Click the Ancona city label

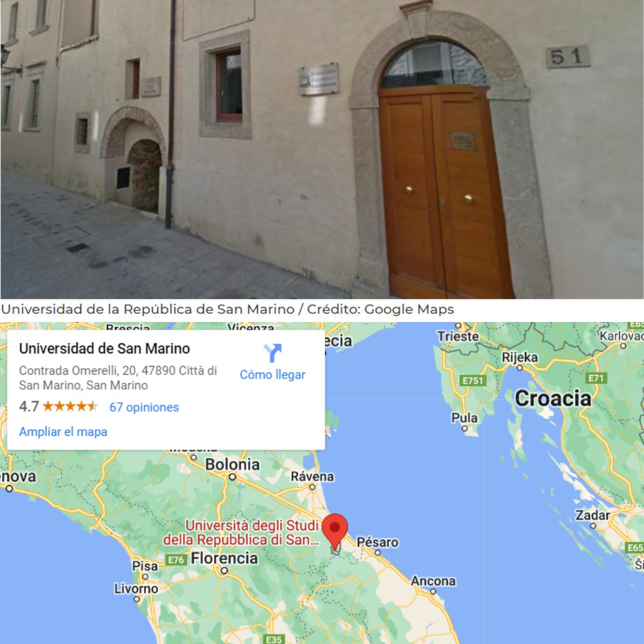pos(433,581)
